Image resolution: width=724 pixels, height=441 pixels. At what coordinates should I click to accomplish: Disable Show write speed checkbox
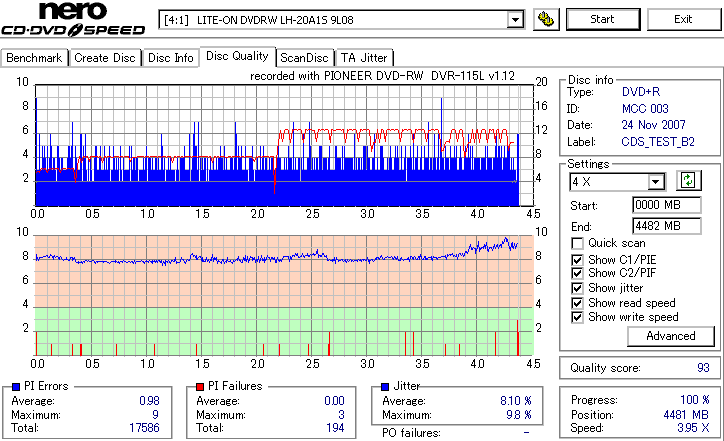[577, 318]
